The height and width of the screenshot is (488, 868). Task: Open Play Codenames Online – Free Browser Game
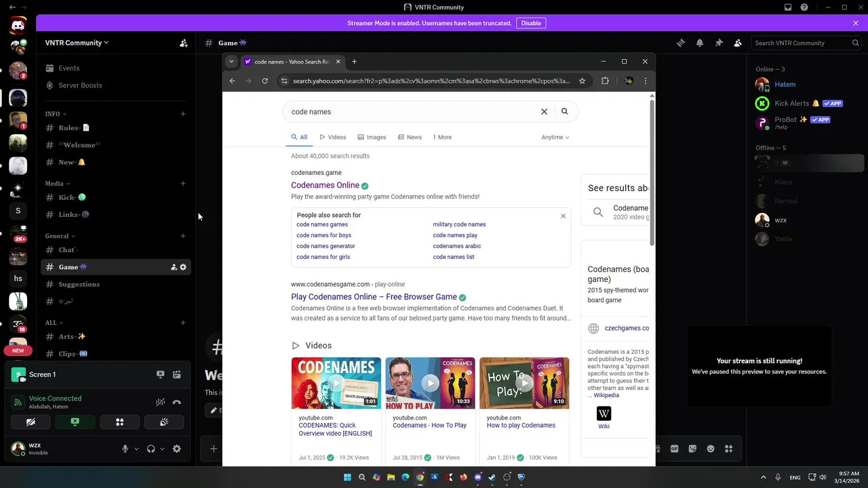[x=374, y=297]
